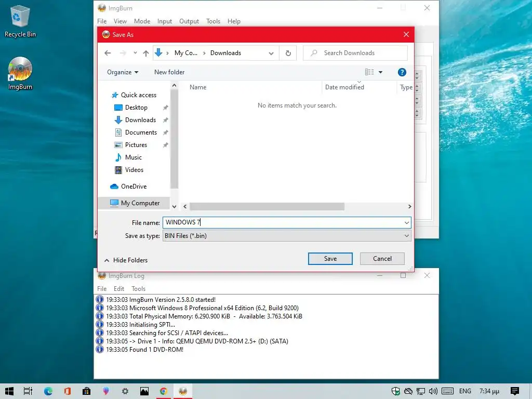The height and width of the screenshot is (399, 532).
Task: Collapse the folder pane with Hide Folders
Action: [126, 260]
